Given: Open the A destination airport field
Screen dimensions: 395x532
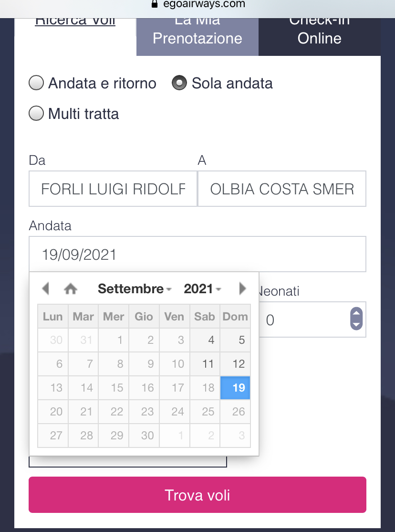Looking at the screenshot, I should pos(282,189).
